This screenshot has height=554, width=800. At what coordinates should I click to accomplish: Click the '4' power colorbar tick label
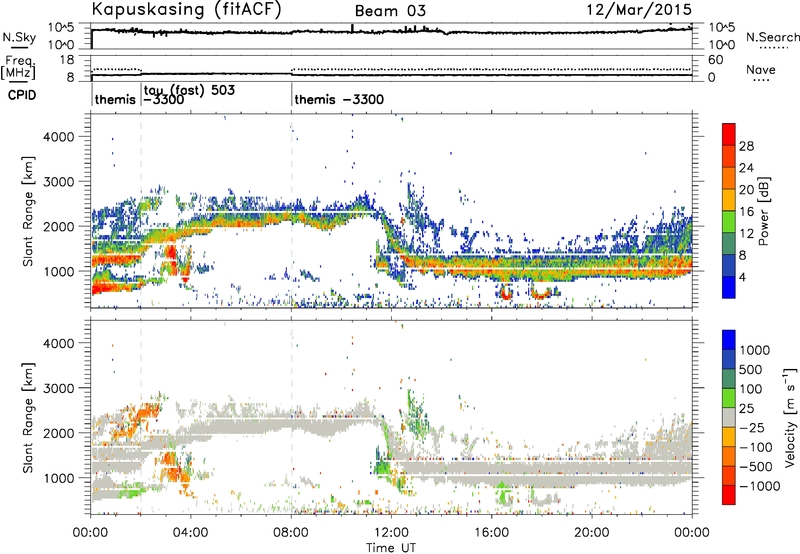pos(743,277)
